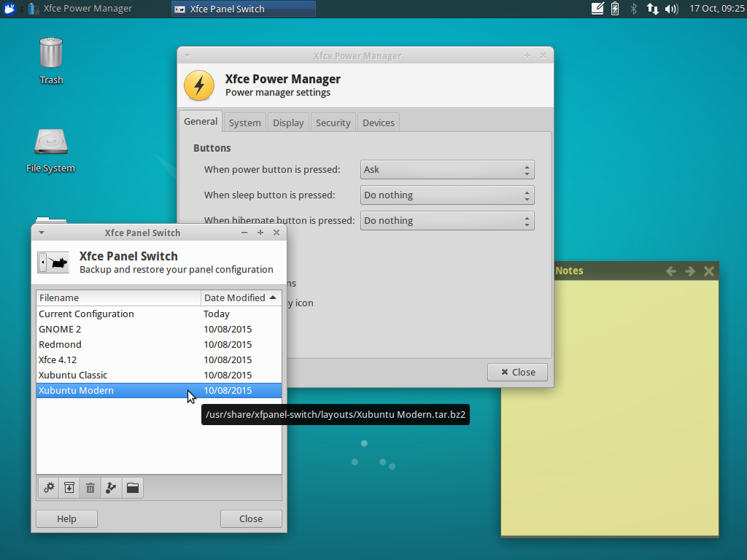
Task: Apply the selected panel configuration
Action: (x=48, y=488)
